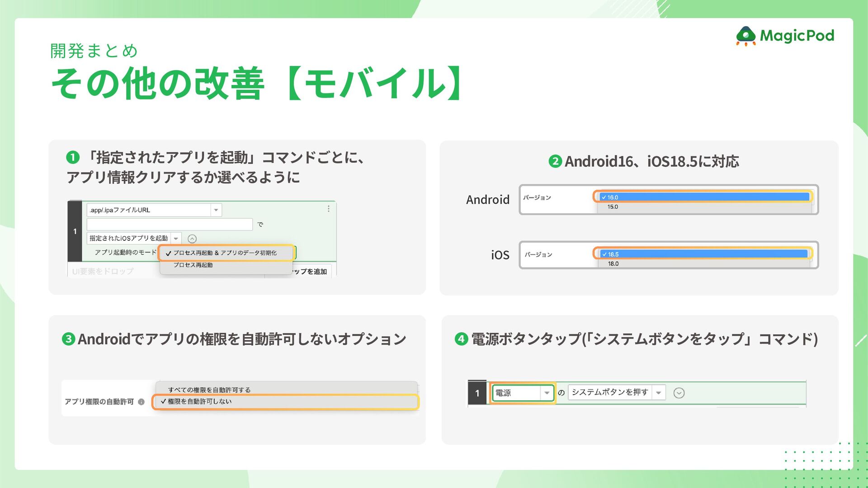Viewport: 868px width, 488px height.
Task: Open the 指定されたiOSアプリを起動 command dropdown
Action: click(x=176, y=239)
